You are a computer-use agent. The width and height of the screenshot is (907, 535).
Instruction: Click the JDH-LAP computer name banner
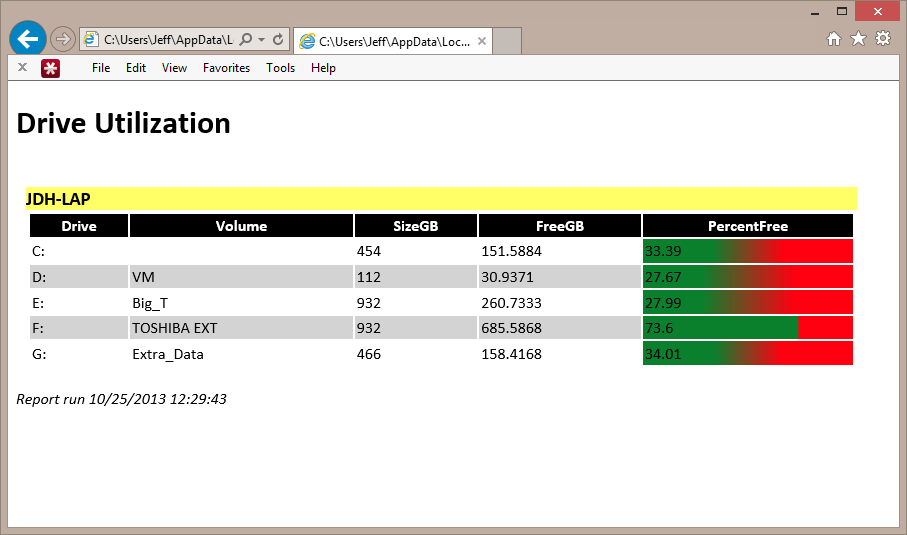[x=441, y=199]
